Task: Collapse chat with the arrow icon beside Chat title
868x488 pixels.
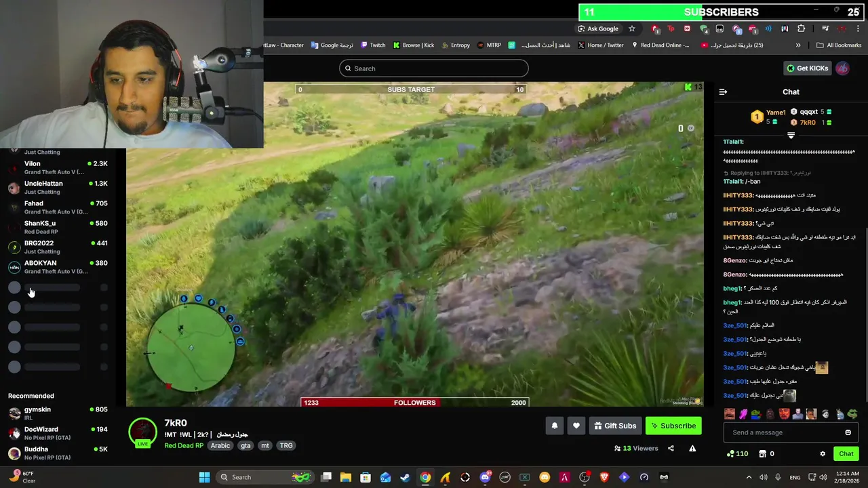Action: coord(723,91)
